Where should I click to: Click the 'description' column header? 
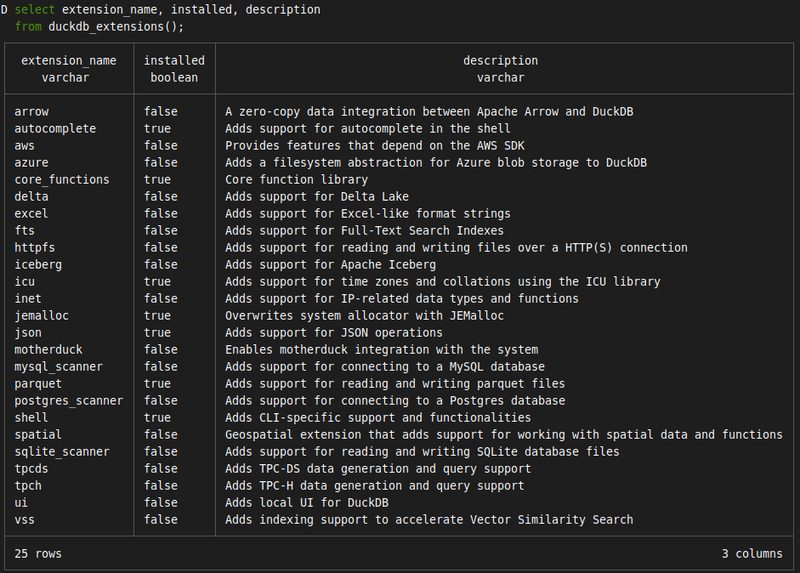[x=501, y=61]
